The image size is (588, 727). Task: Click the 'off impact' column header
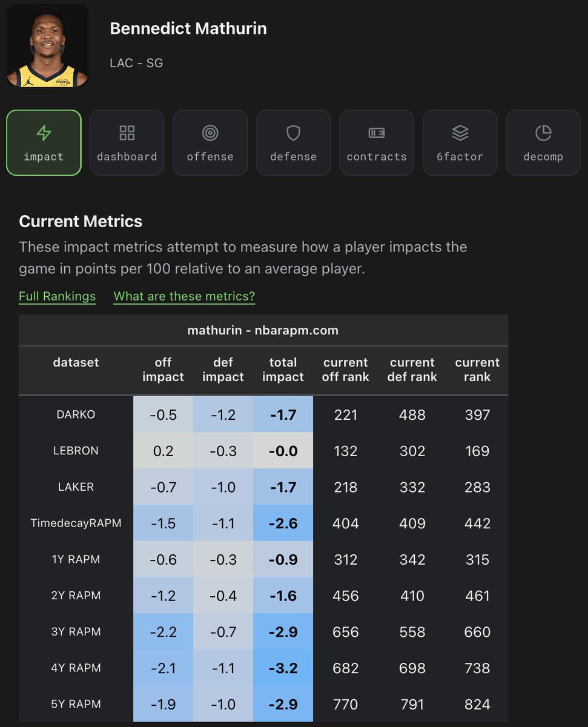[x=163, y=370]
